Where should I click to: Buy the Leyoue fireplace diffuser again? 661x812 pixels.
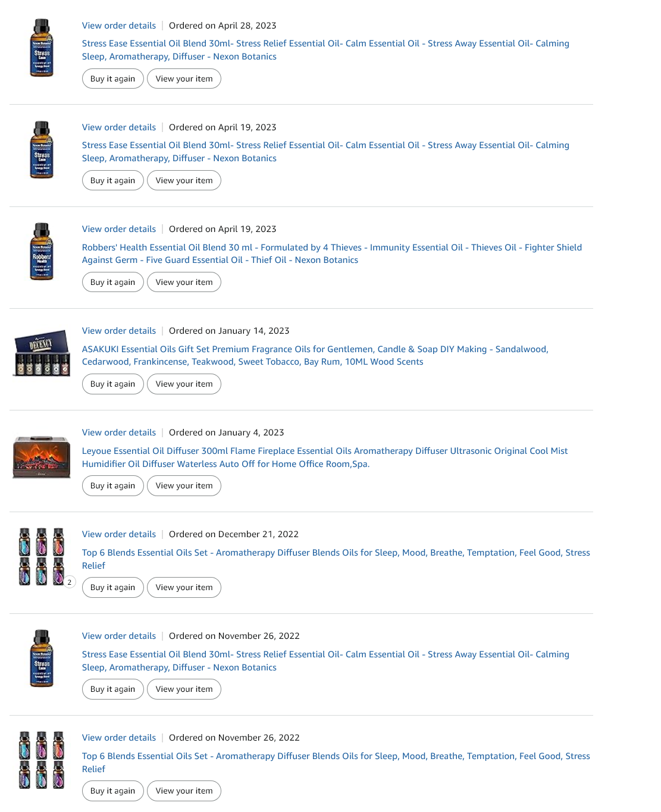coord(113,485)
